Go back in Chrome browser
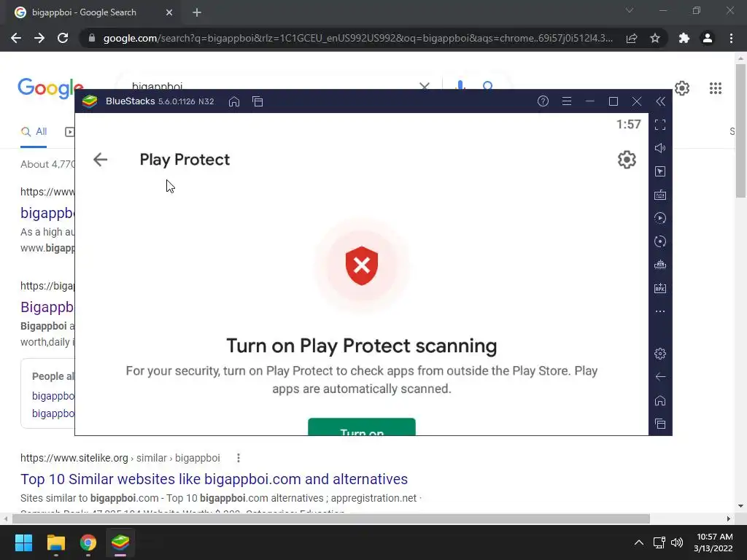 [x=16, y=38]
